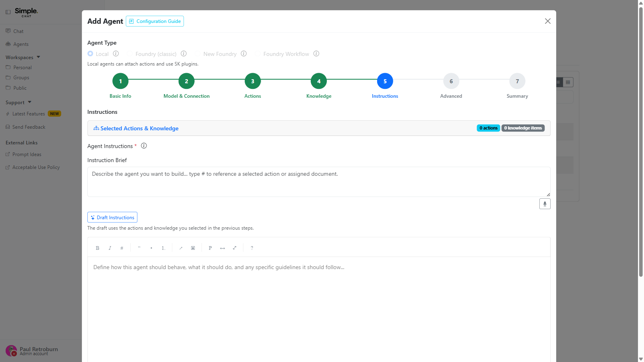The width and height of the screenshot is (644, 362).
Task: Toggle fullscreen mode in the editor toolbar
Action: pos(234,248)
